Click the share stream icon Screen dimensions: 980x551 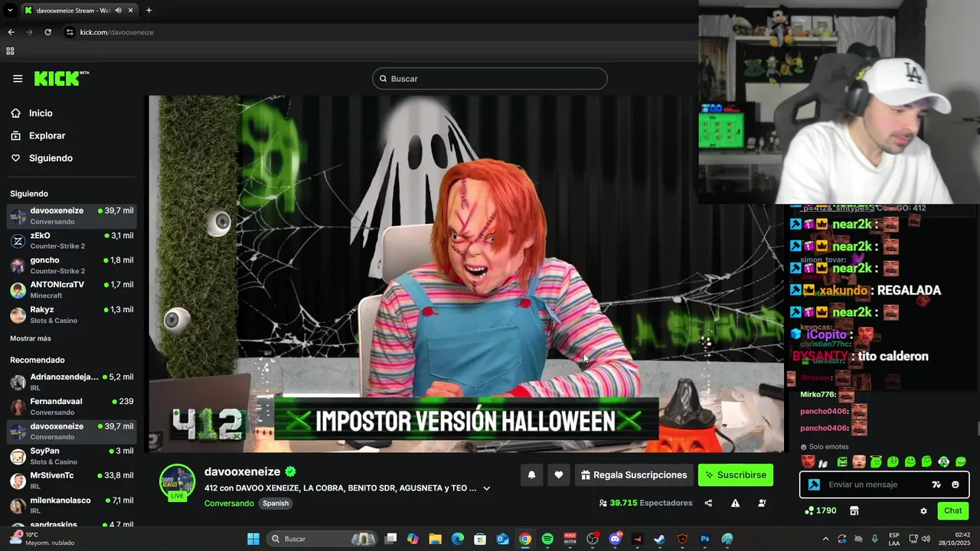(708, 503)
